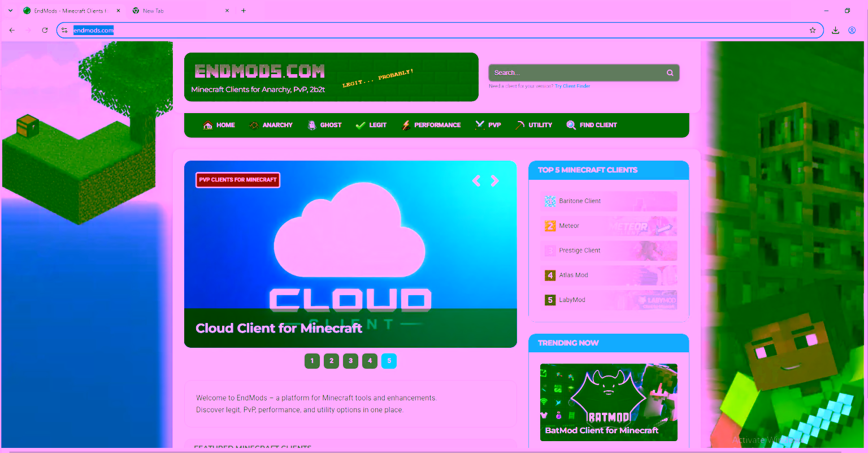Open the GHOST category
The image size is (868, 453).
pyautogui.click(x=324, y=125)
